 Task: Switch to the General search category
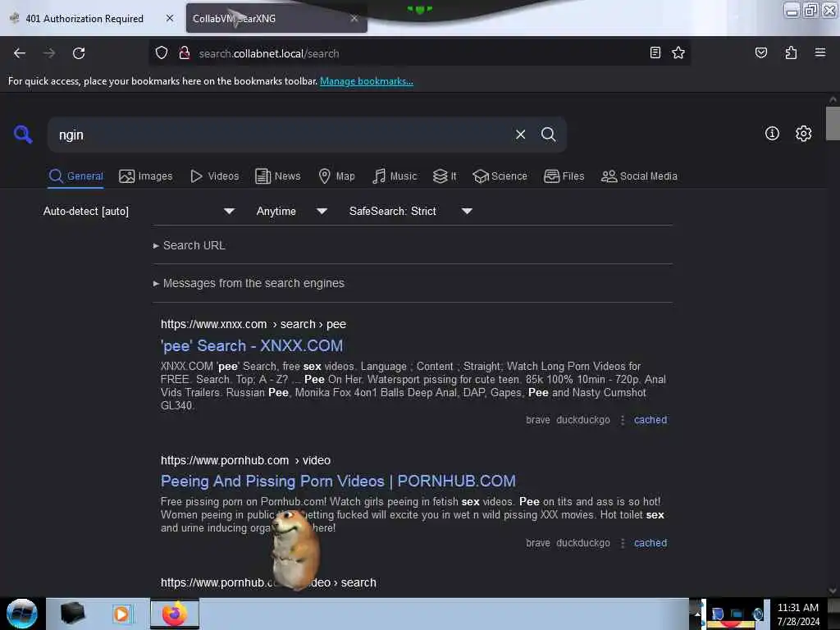point(76,176)
